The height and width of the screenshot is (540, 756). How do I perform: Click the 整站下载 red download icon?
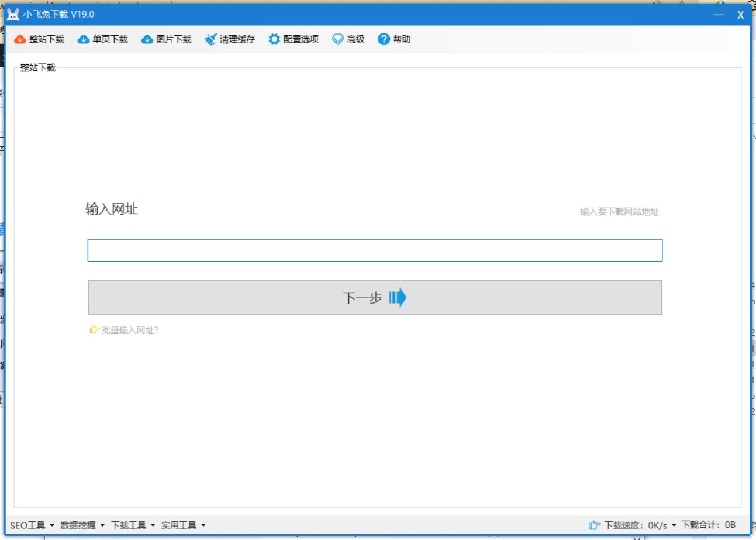coord(20,39)
